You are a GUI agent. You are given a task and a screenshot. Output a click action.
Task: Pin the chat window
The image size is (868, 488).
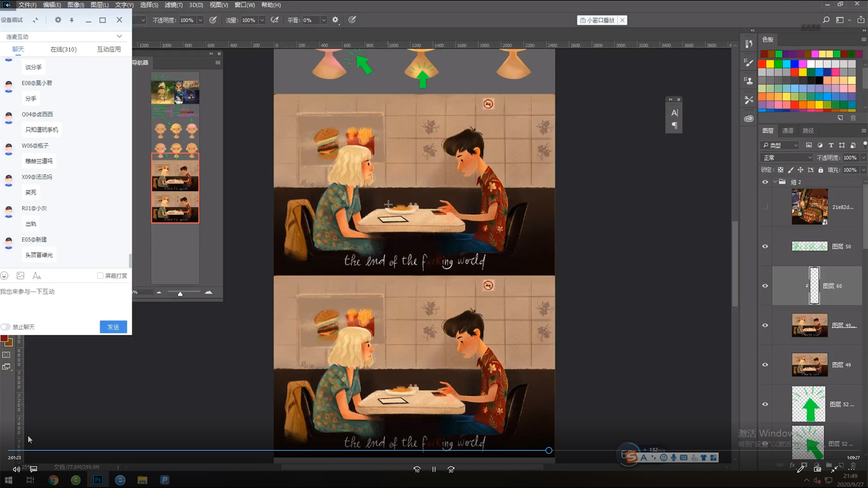tap(71, 20)
